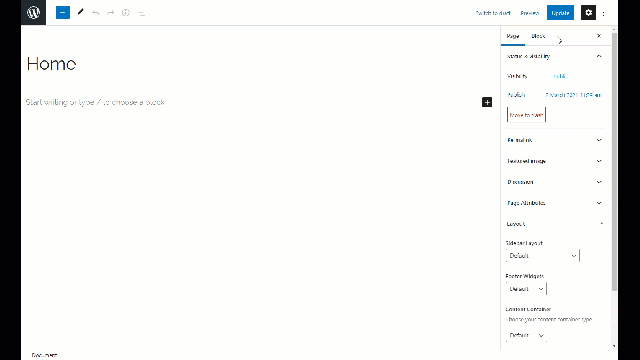The image size is (640, 360).
Task: Toggle the Settings gear sidebar
Action: [588, 13]
